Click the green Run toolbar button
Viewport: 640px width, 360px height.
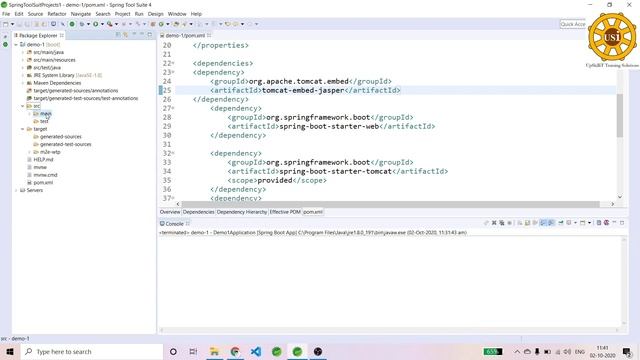96,24
